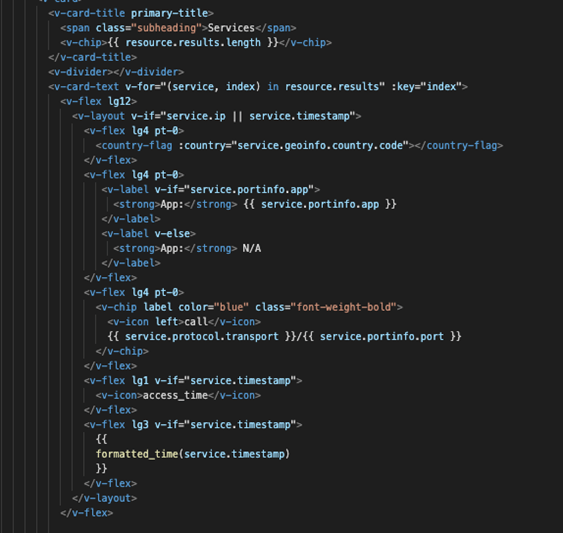Click the word Services in the span
563x533 pixels.
[231, 28]
